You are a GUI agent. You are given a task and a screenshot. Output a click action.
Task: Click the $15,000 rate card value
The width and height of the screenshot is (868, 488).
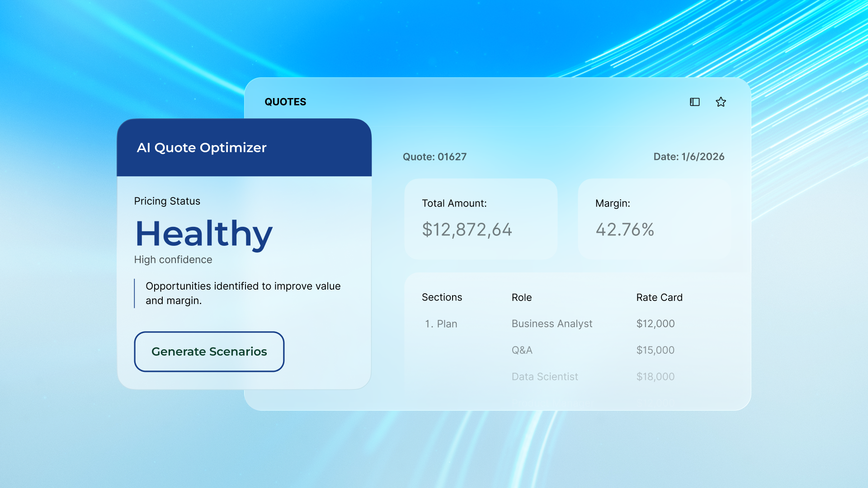pyautogui.click(x=655, y=350)
